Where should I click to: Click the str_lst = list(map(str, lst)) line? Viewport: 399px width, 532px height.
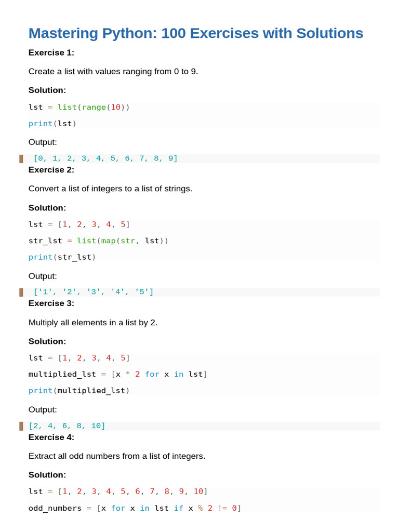tap(98, 241)
